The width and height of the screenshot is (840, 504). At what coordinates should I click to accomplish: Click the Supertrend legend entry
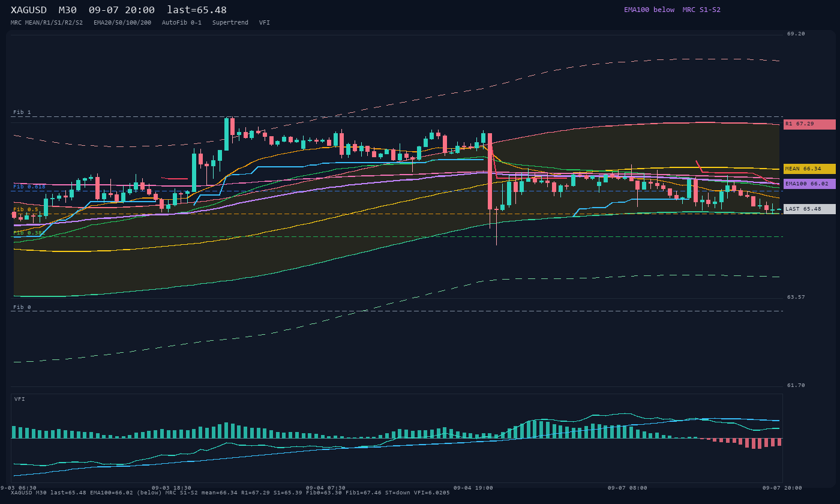click(x=230, y=23)
